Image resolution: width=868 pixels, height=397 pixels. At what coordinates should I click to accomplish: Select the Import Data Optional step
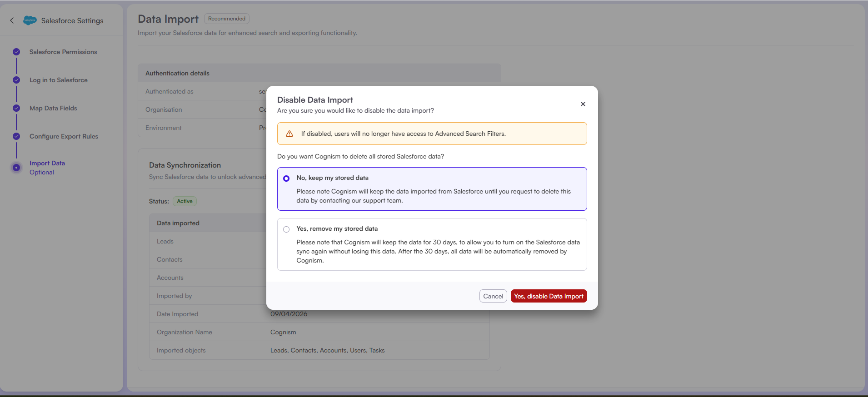click(x=47, y=168)
